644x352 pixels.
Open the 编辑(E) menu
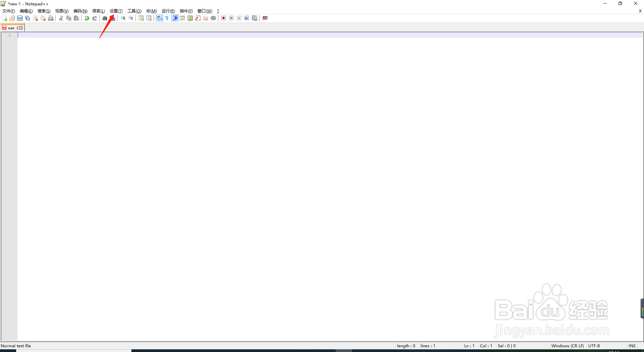(26, 11)
